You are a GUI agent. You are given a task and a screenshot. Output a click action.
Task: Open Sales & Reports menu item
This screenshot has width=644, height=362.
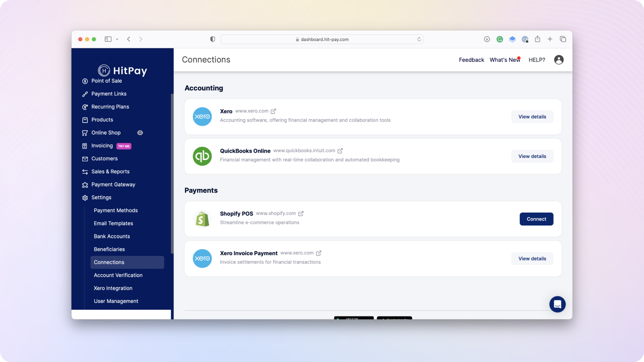click(110, 172)
